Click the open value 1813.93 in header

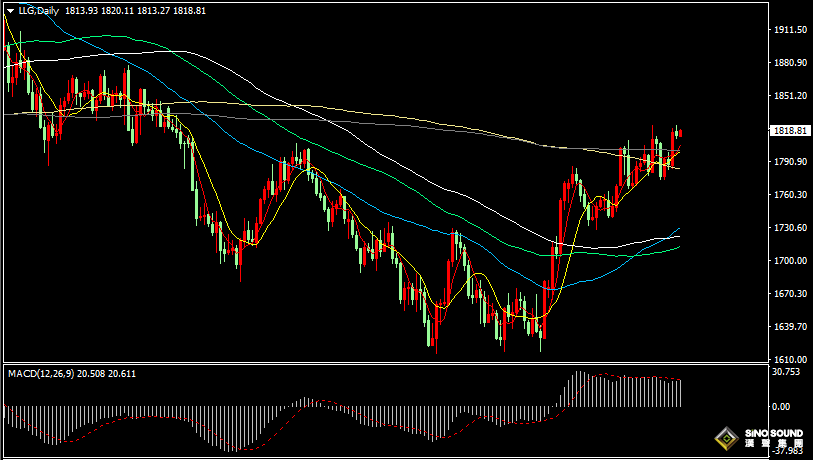pos(81,10)
